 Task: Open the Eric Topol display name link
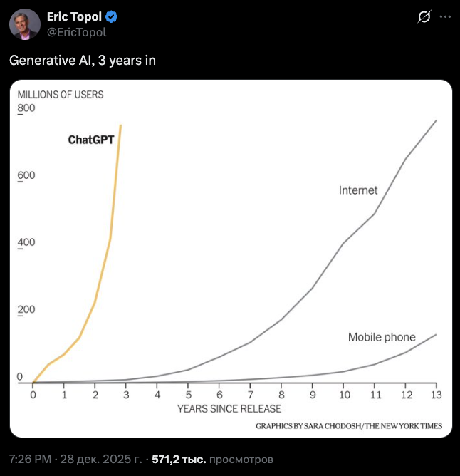point(75,17)
